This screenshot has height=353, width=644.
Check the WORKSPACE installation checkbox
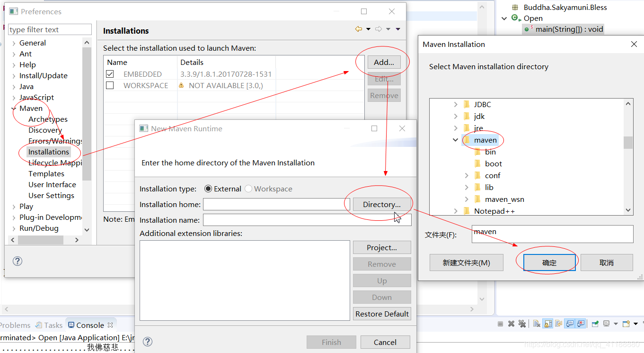[x=110, y=85]
